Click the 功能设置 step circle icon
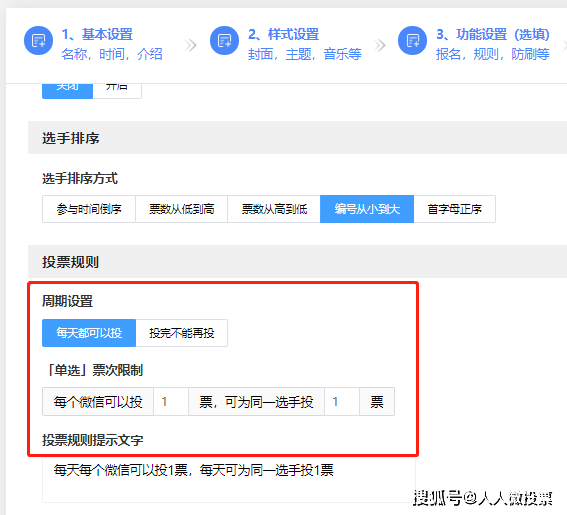567x515 pixels. click(x=412, y=41)
